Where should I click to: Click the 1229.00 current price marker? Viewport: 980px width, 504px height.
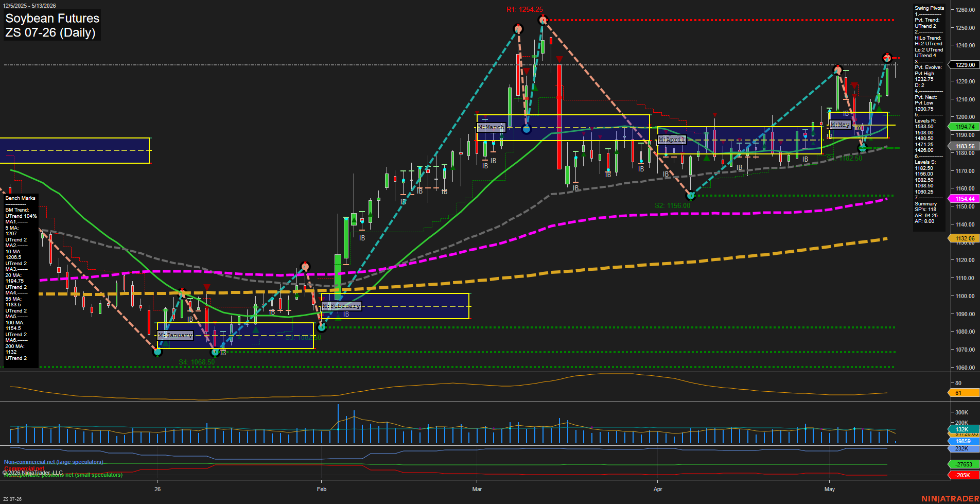pyautogui.click(x=965, y=65)
